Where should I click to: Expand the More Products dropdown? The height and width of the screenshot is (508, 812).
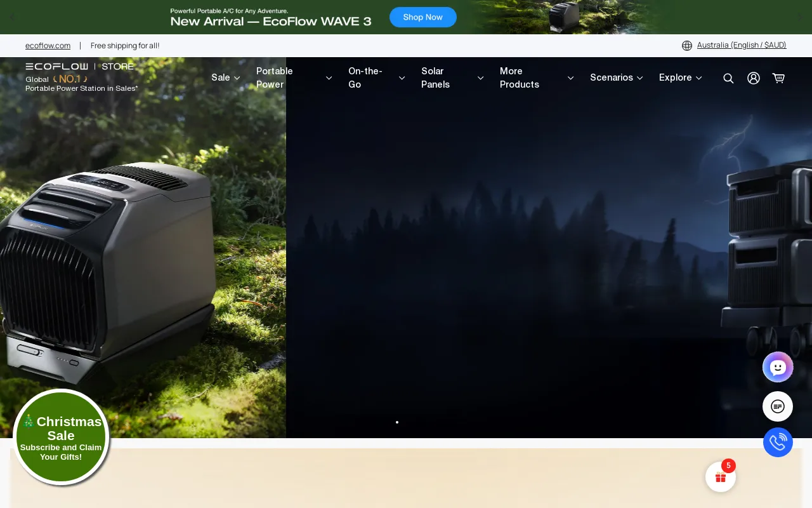[x=536, y=77]
